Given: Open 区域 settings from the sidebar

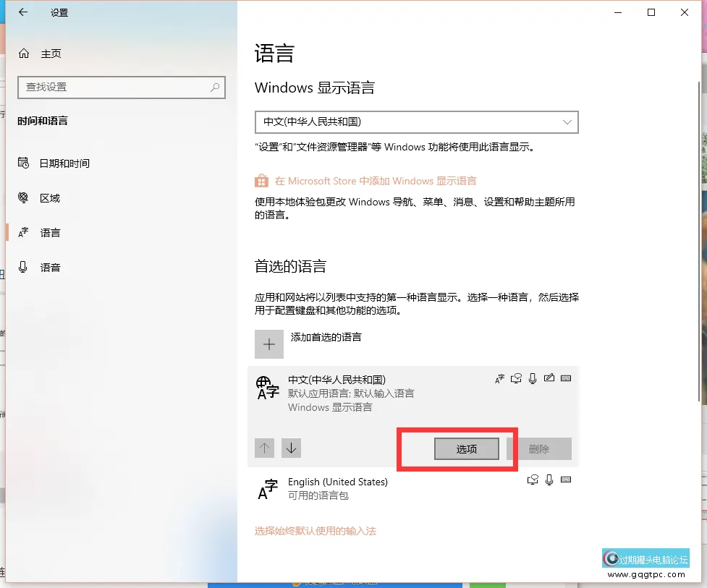Looking at the screenshot, I should 48,197.
